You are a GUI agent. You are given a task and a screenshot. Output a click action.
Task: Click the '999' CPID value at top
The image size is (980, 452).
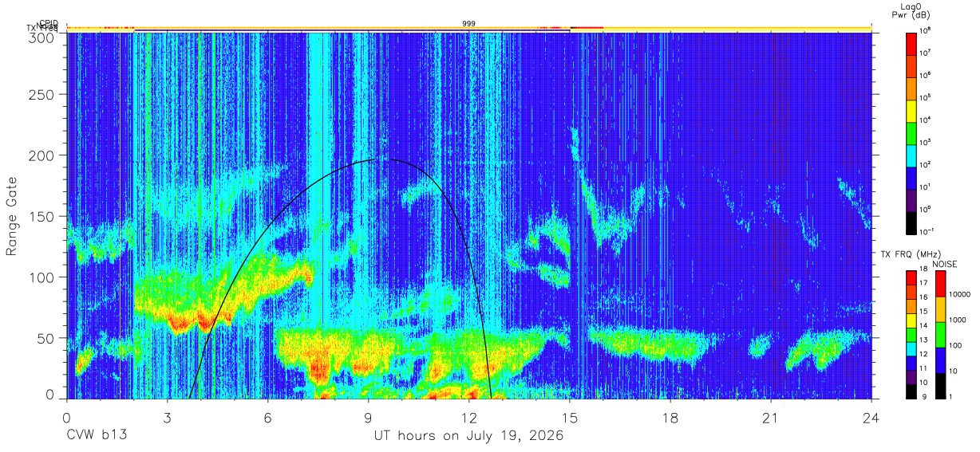[469, 24]
